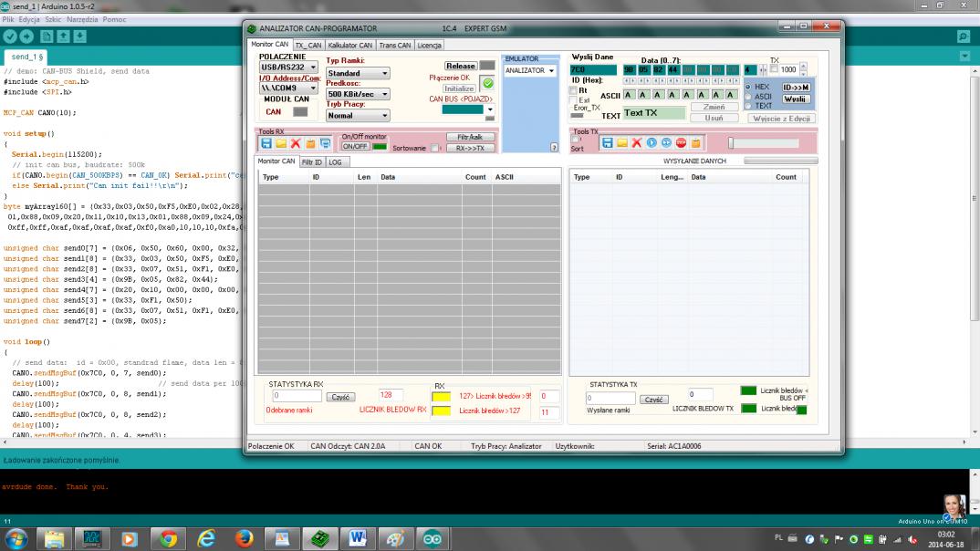Screen dimensions: 980x551
Task: Click the blue play icon in Tools TX
Action: (x=652, y=143)
